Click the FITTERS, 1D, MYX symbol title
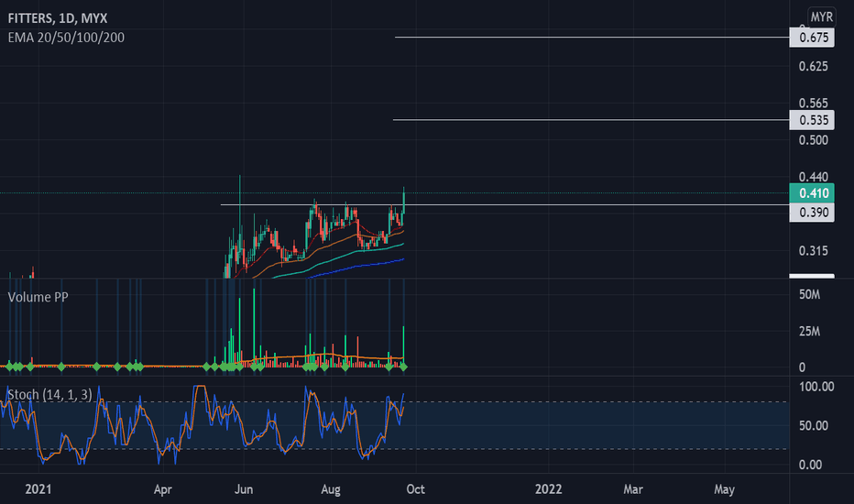The height and width of the screenshot is (504, 854). pyautogui.click(x=57, y=18)
